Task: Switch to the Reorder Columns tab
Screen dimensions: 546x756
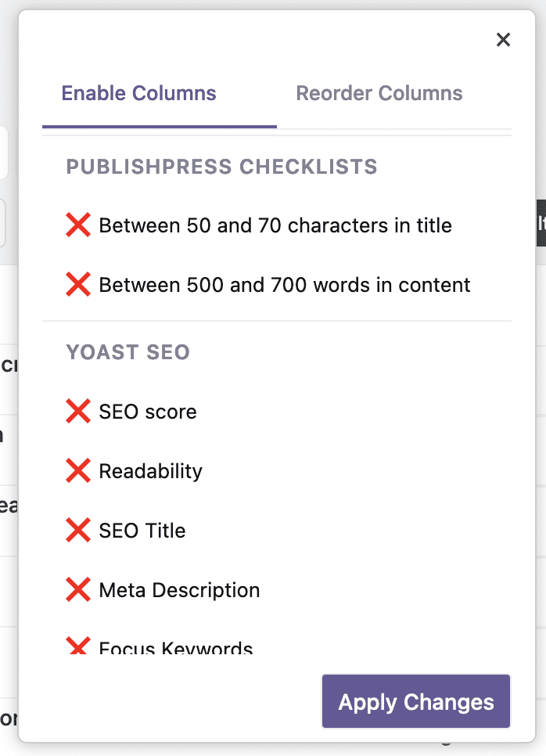Action: [379, 93]
